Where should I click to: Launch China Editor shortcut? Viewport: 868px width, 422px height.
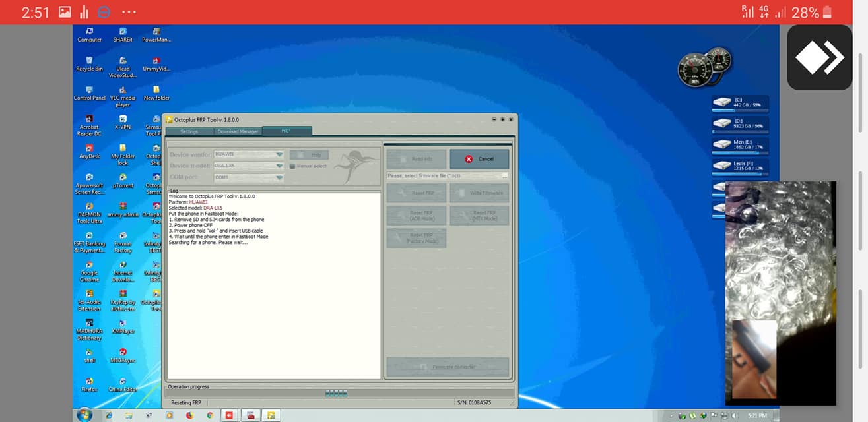(x=123, y=384)
